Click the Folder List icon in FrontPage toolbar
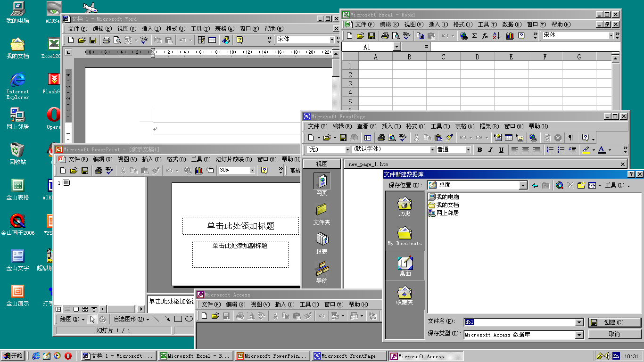 pos(368,138)
